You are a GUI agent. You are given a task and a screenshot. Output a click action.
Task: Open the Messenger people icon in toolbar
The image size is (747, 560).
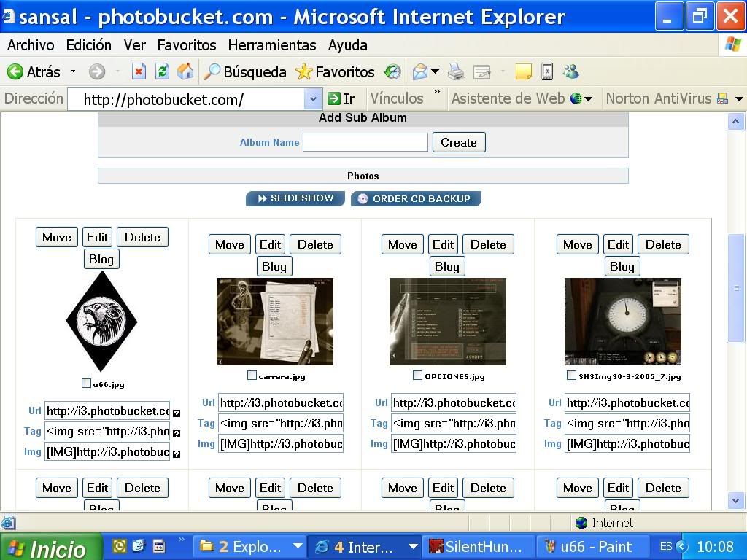point(570,71)
